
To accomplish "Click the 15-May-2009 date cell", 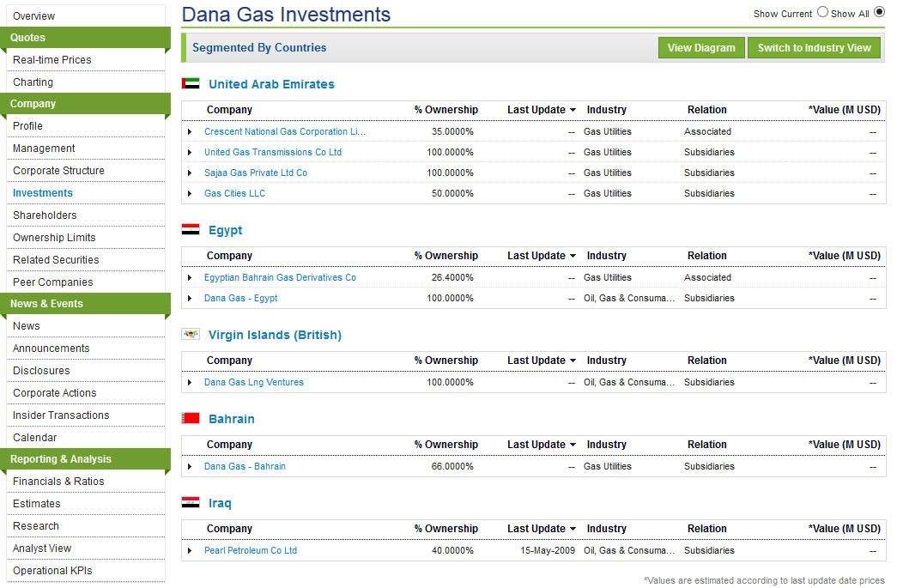I will (548, 551).
